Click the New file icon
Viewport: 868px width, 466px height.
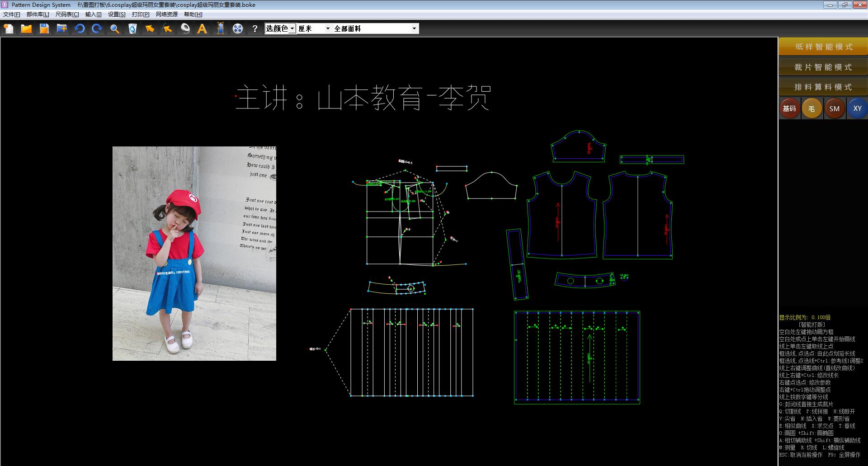[x=9, y=29]
